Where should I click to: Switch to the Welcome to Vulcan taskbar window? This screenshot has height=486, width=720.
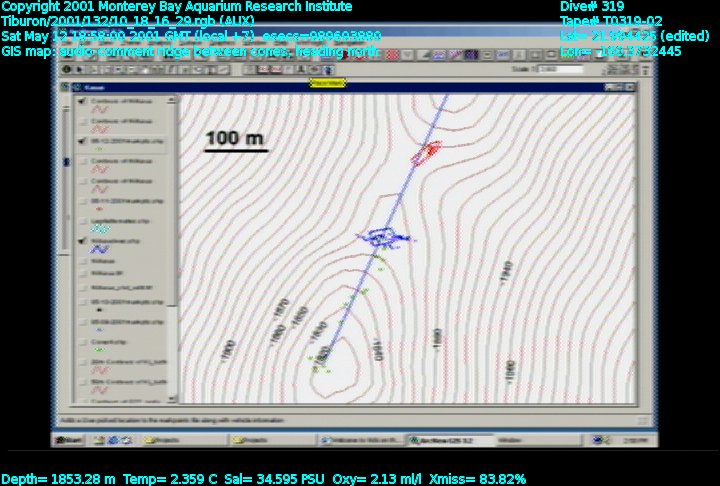tap(361, 439)
